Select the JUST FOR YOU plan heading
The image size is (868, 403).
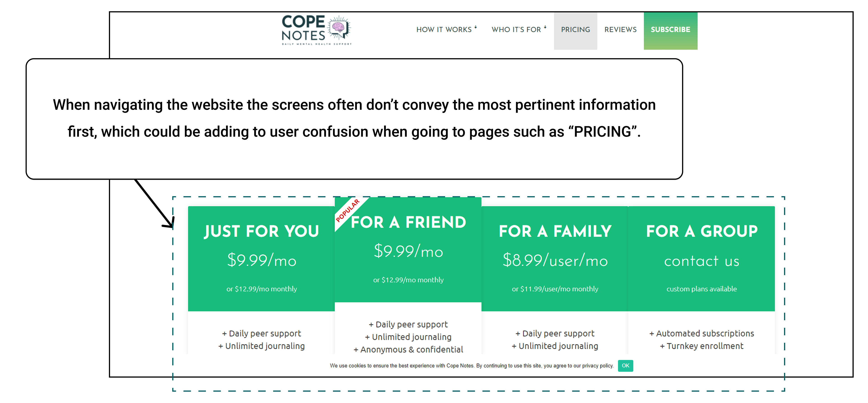262,231
